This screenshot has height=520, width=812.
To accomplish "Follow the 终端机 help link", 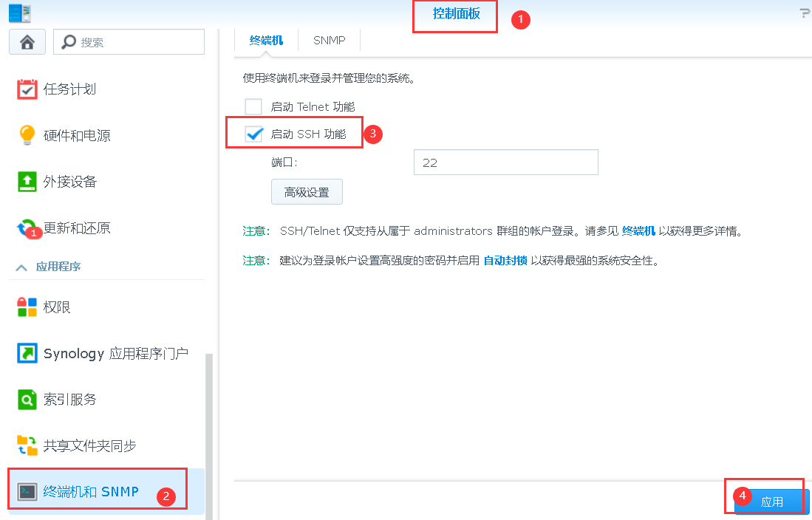I will pyautogui.click(x=636, y=230).
